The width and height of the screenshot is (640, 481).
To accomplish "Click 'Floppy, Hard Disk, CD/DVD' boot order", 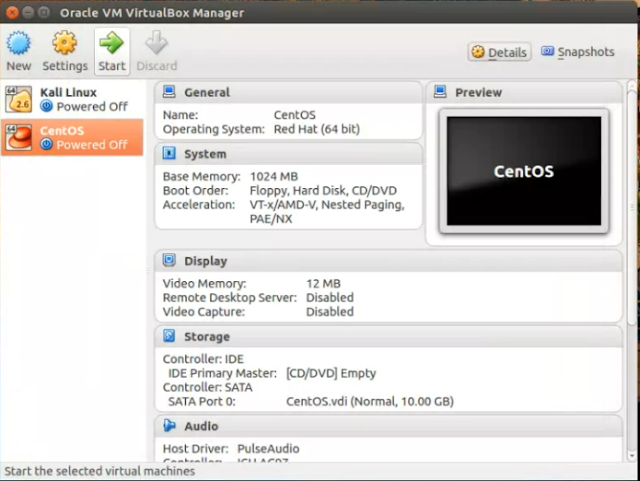I will coord(323,191).
